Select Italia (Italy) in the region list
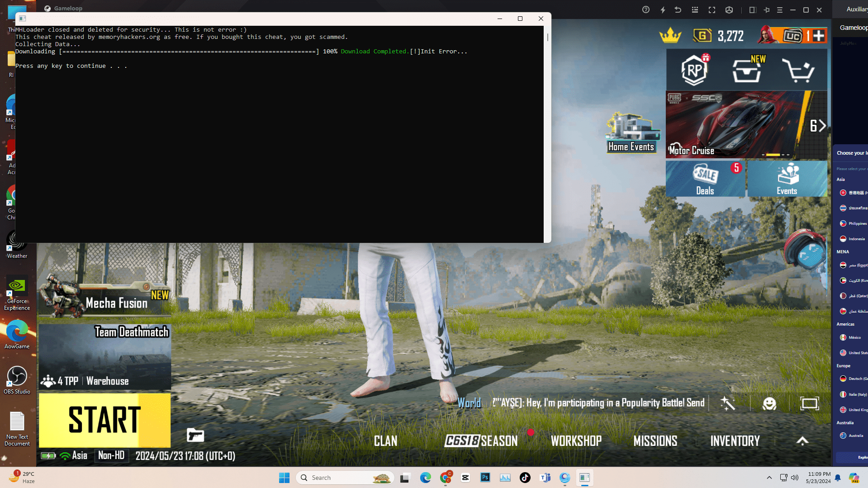868x488 pixels. (x=853, y=394)
